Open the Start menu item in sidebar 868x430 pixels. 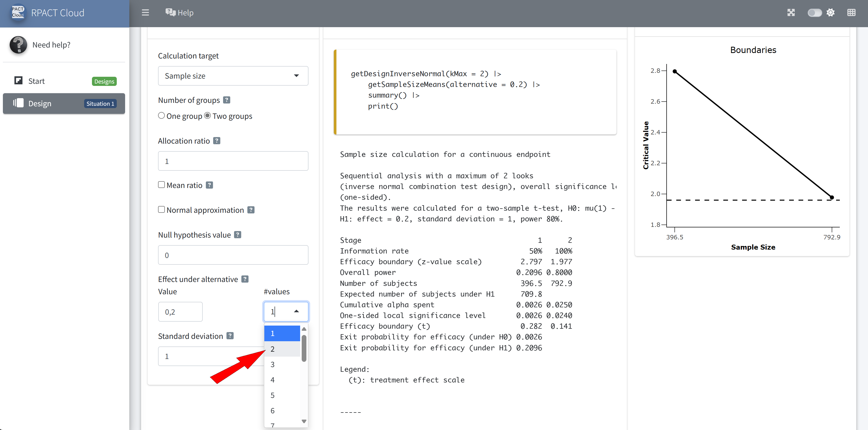click(36, 81)
